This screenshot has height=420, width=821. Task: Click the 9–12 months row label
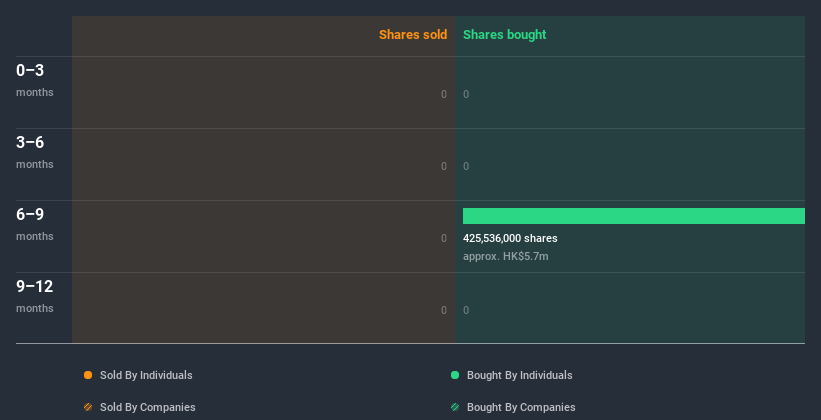34,295
